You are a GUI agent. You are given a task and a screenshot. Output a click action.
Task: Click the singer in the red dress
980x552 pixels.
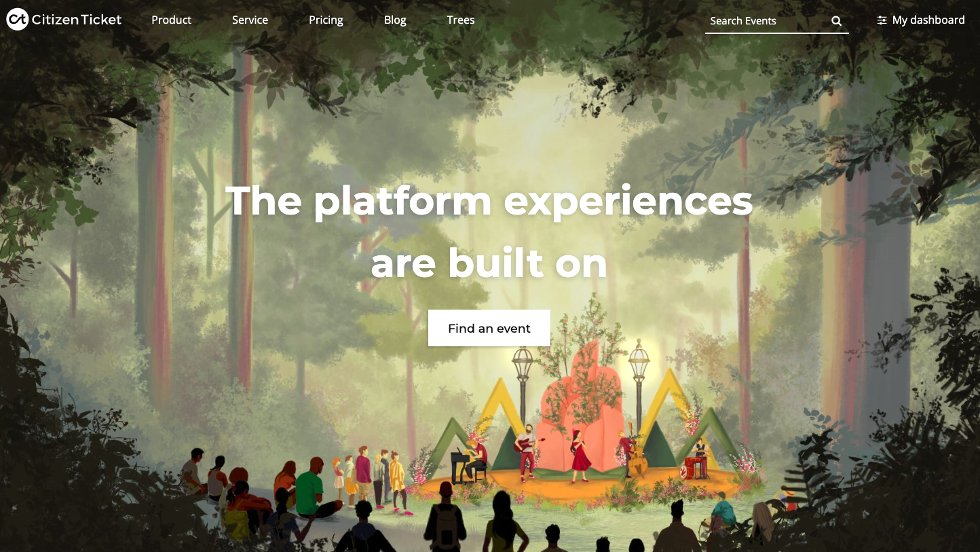[580, 455]
